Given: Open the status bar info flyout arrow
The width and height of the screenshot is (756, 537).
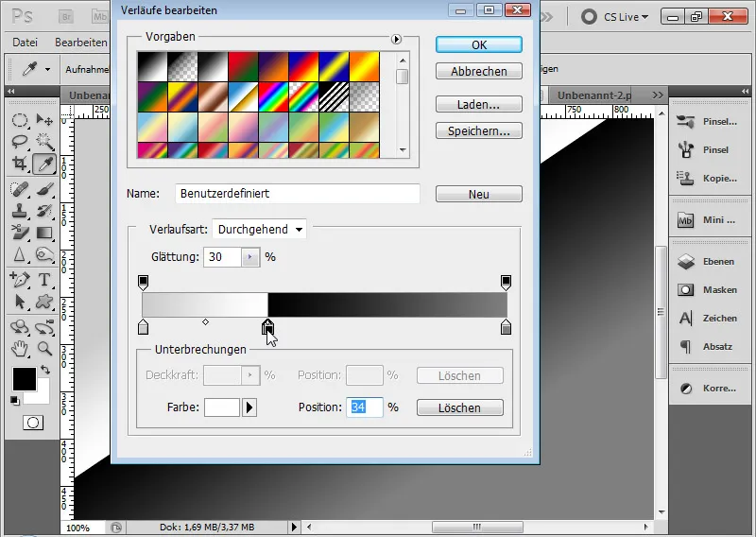Looking at the screenshot, I should coord(294,527).
